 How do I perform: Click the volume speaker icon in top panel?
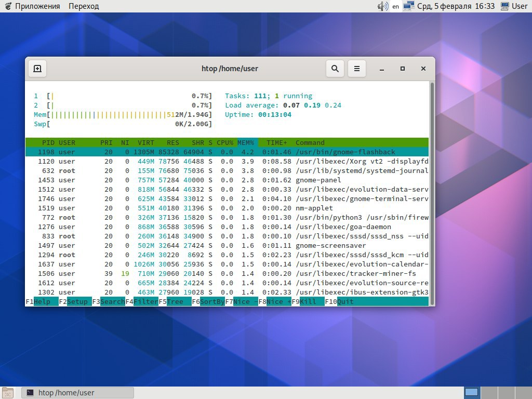coord(383,6)
